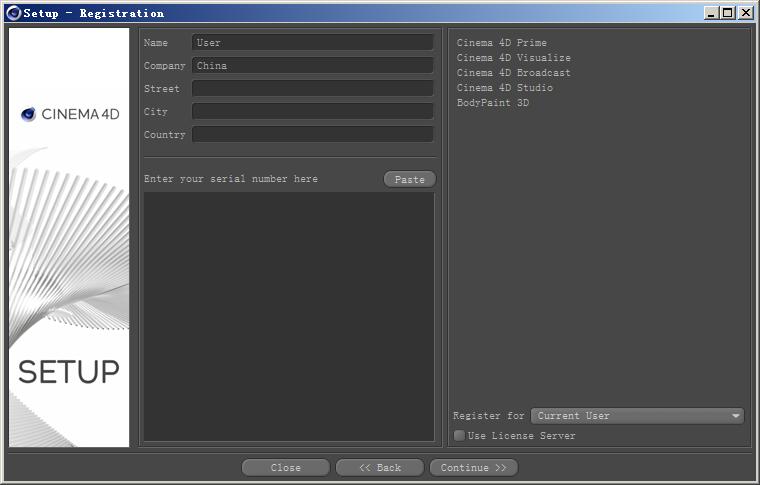Click the Cinema 4D logo in sidebar
The width and height of the screenshot is (760, 485).
pyautogui.click(x=70, y=114)
